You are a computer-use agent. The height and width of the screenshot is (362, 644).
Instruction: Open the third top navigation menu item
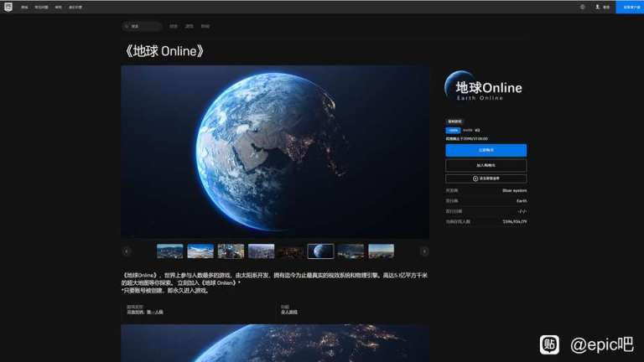(x=59, y=8)
